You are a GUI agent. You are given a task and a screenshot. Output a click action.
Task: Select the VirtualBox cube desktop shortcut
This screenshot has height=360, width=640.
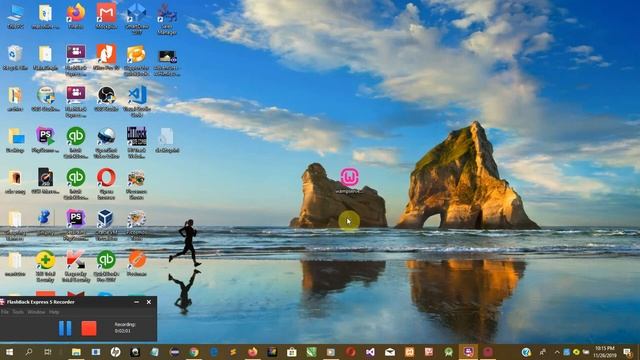(x=106, y=225)
